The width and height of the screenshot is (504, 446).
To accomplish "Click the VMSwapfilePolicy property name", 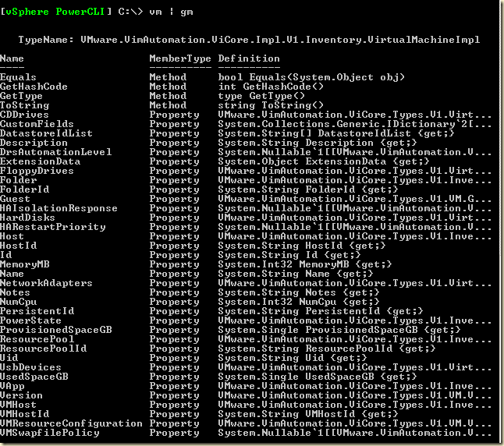I will pos(50,433).
